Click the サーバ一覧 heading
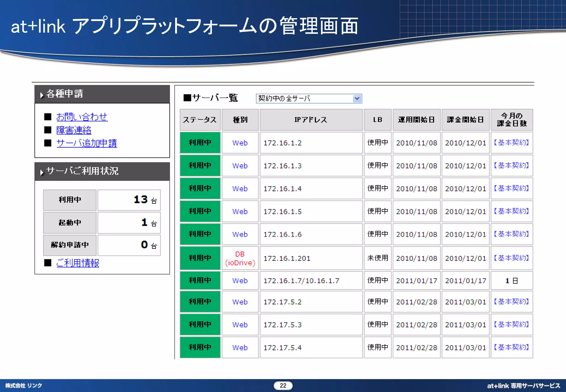Screen dimensions: 566x392 click(211, 98)
